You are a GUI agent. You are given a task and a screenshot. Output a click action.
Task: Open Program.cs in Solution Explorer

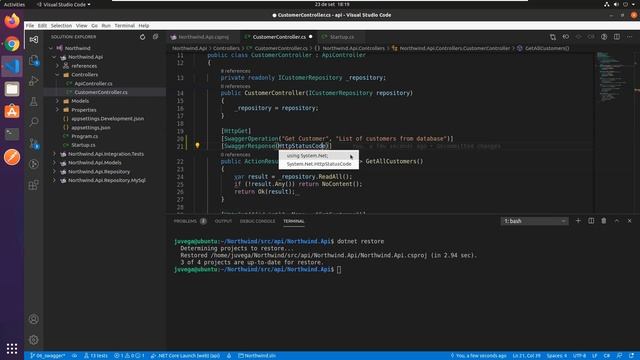(x=84, y=136)
